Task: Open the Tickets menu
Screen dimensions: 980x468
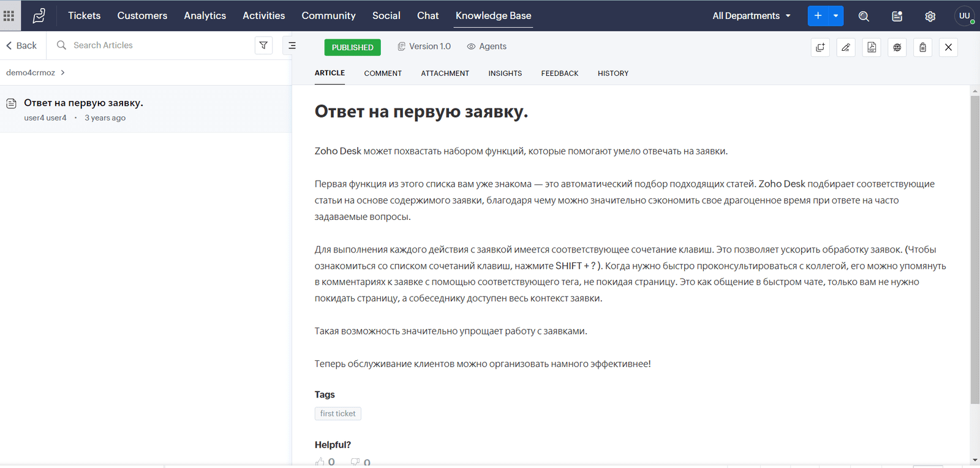Action: pyautogui.click(x=84, y=16)
